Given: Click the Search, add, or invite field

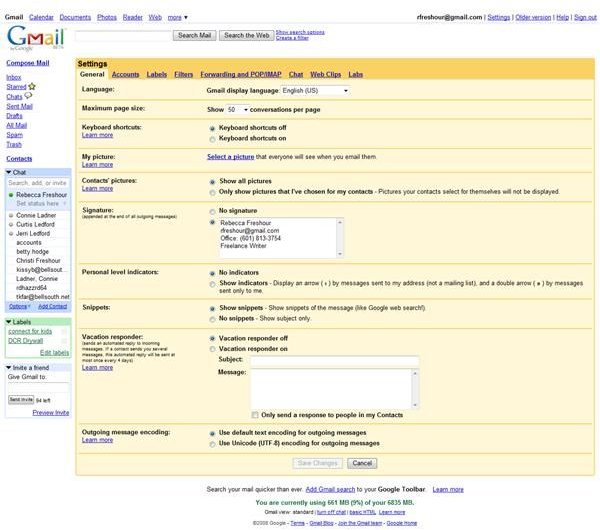Looking at the screenshot, I should point(38,183).
